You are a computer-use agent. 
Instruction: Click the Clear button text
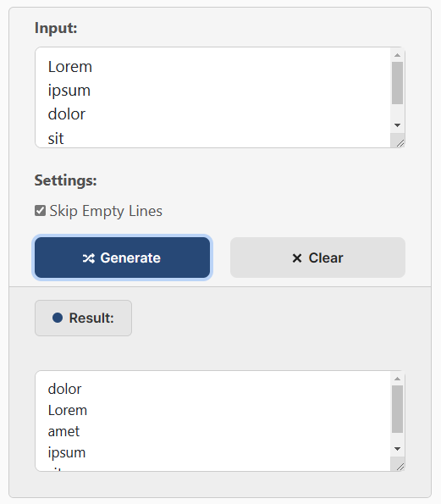coord(326,258)
